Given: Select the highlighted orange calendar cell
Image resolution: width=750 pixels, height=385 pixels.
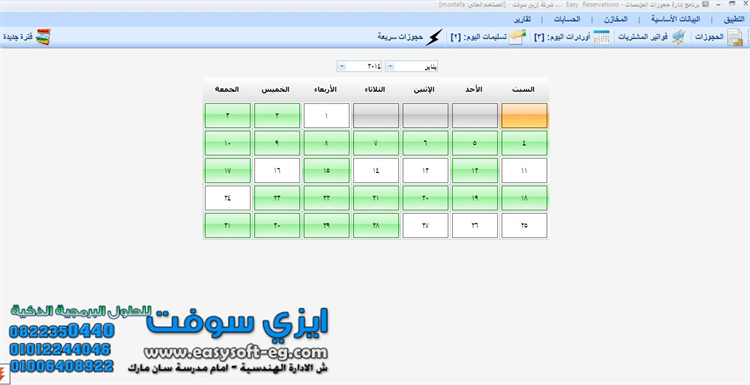Looking at the screenshot, I should 524,116.
